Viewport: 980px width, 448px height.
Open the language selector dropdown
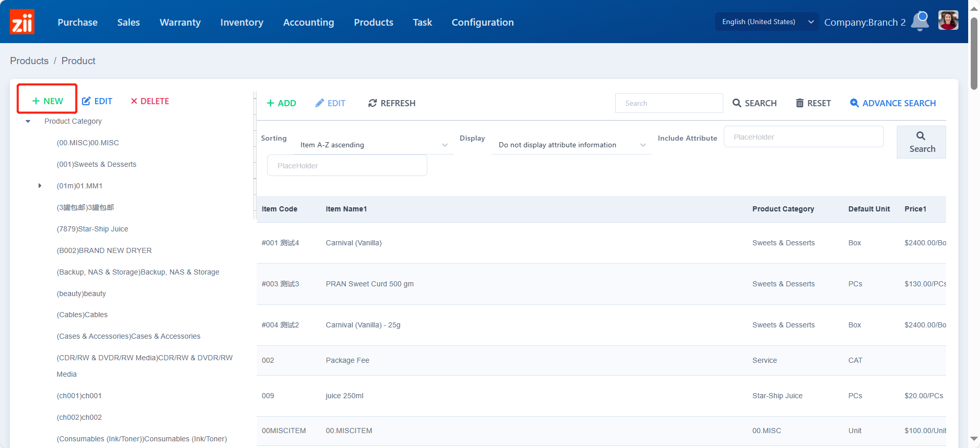(767, 22)
